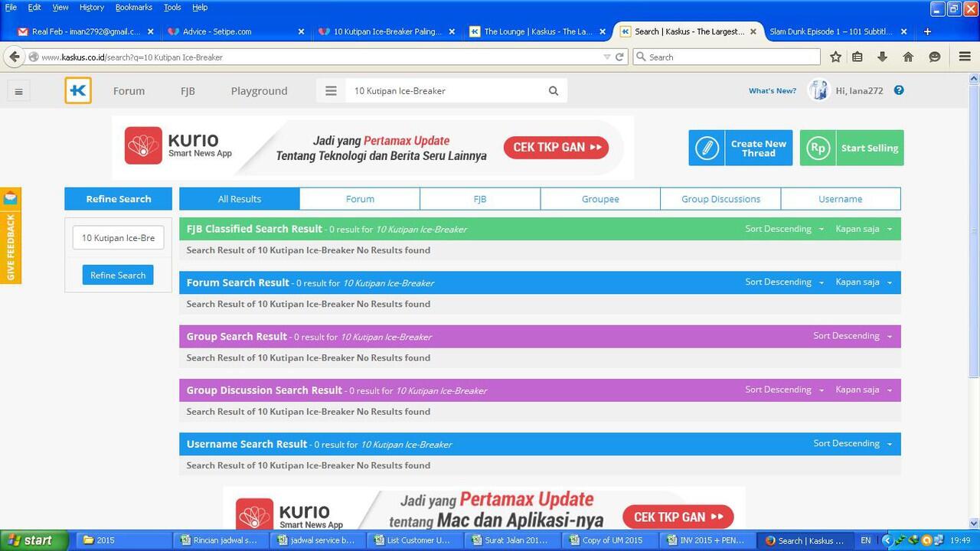Screen dimensions: 980x551
Task: Open a new tab with plus icon
Action: click(927, 31)
